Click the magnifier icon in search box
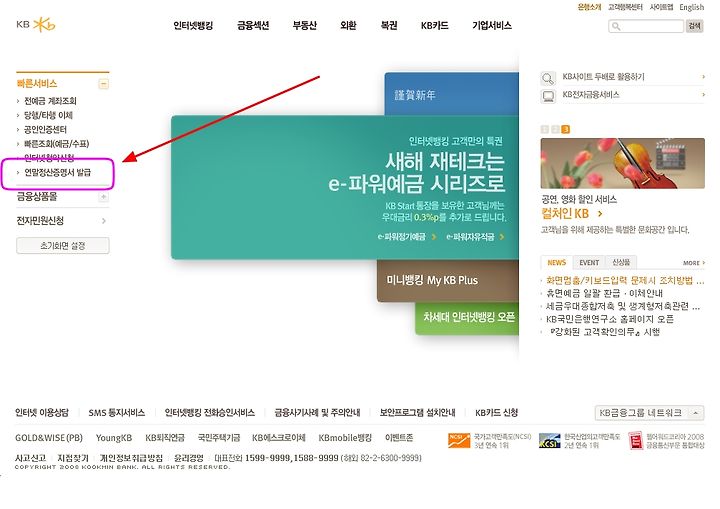720x509 pixels. tap(616, 26)
